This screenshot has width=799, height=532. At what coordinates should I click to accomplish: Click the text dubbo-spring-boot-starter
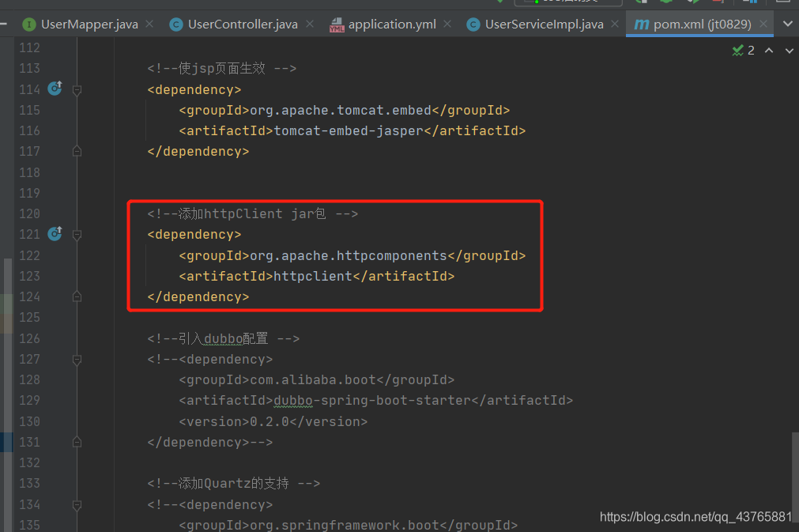(x=372, y=401)
